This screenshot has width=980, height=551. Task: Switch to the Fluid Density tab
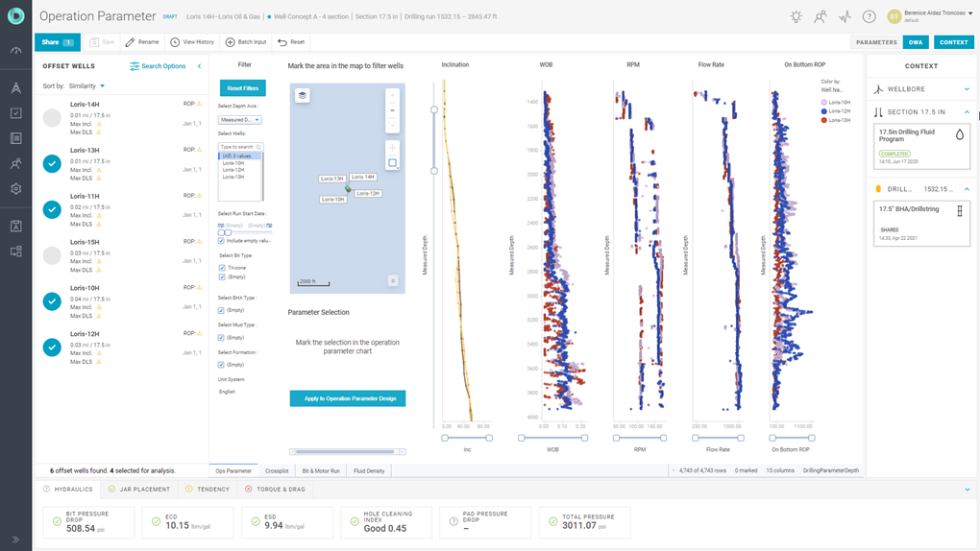[369, 471]
